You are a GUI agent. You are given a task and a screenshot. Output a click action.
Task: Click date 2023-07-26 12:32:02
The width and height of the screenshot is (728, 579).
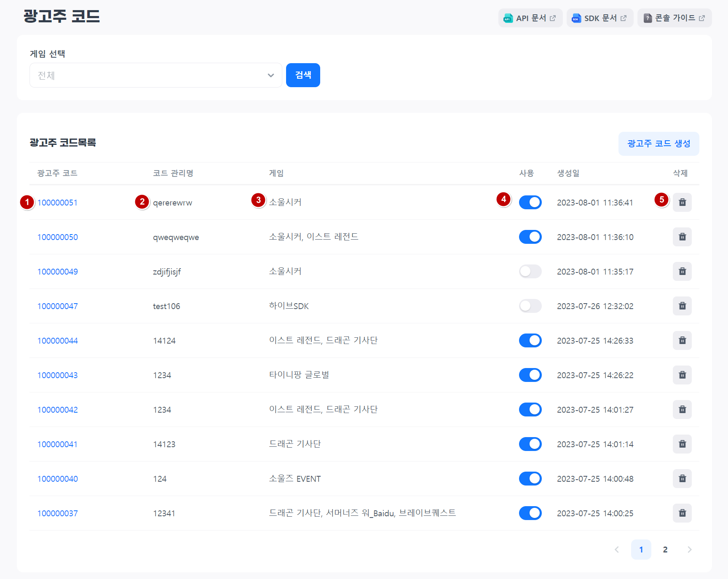coord(595,306)
